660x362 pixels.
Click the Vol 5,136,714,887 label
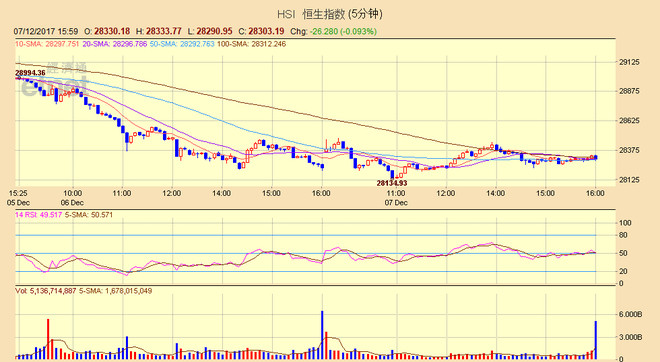[46, 291]
